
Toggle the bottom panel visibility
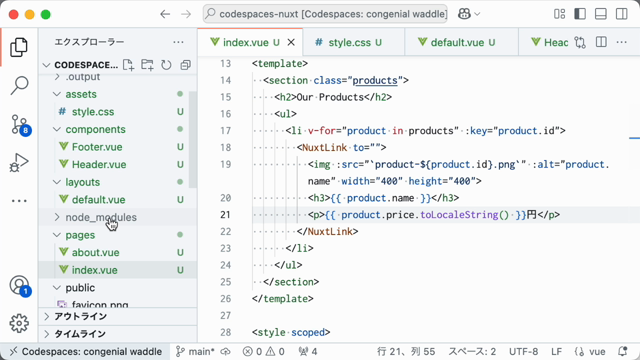[601, 14]
